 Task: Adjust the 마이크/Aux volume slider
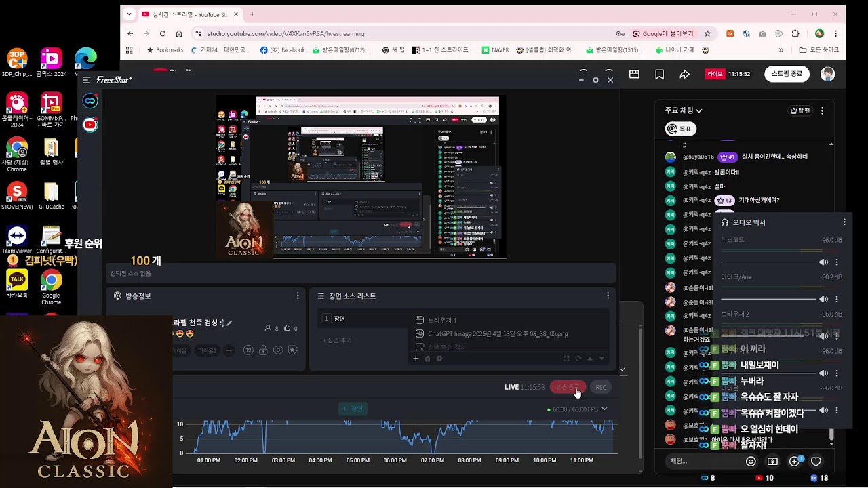(768, 299)
